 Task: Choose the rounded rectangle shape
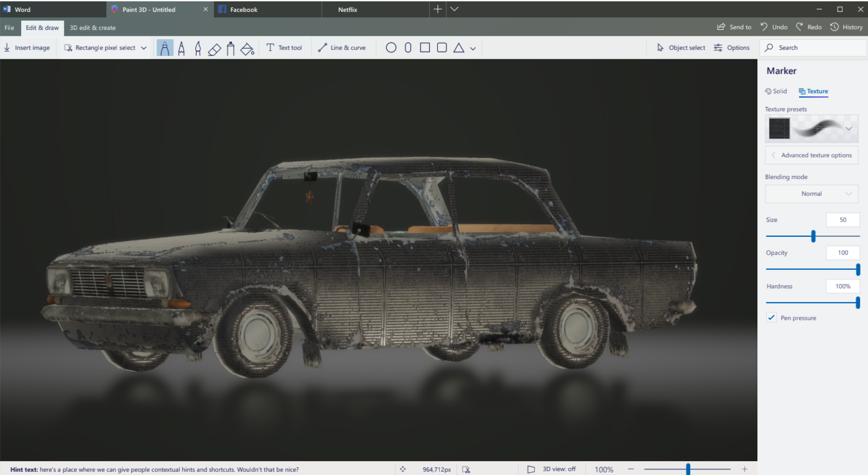442,48
